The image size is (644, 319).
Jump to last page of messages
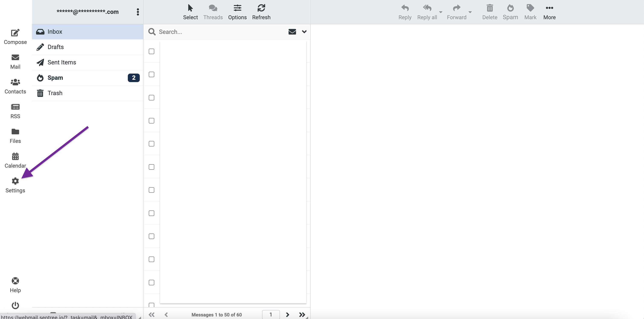pos(302,315)
